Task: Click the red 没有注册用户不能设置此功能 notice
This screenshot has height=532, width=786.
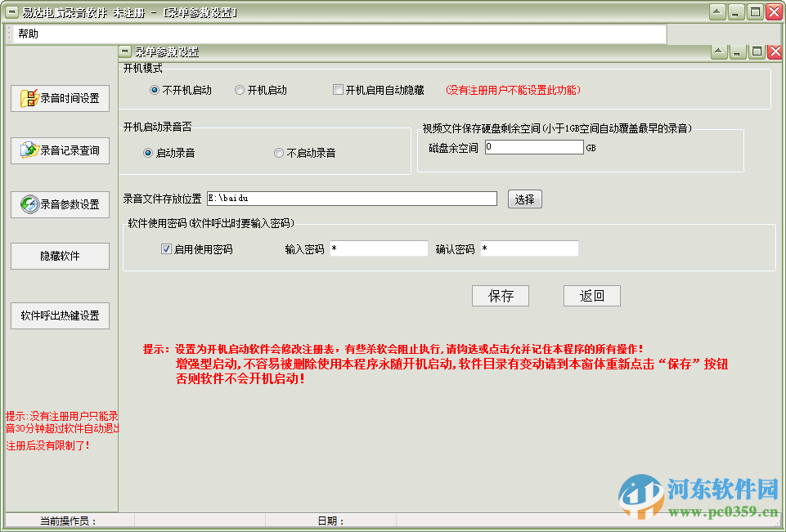Action: click(x=513, y=90)
